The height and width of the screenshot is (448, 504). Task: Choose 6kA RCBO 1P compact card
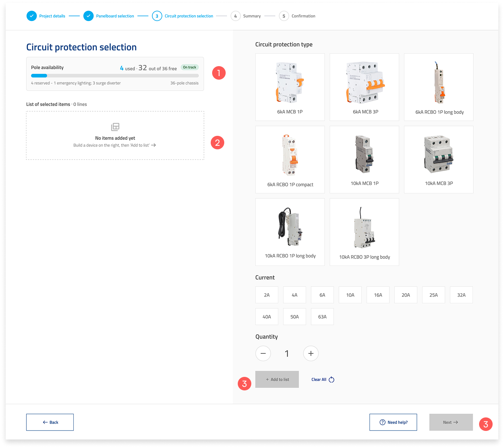pos(290,160)
